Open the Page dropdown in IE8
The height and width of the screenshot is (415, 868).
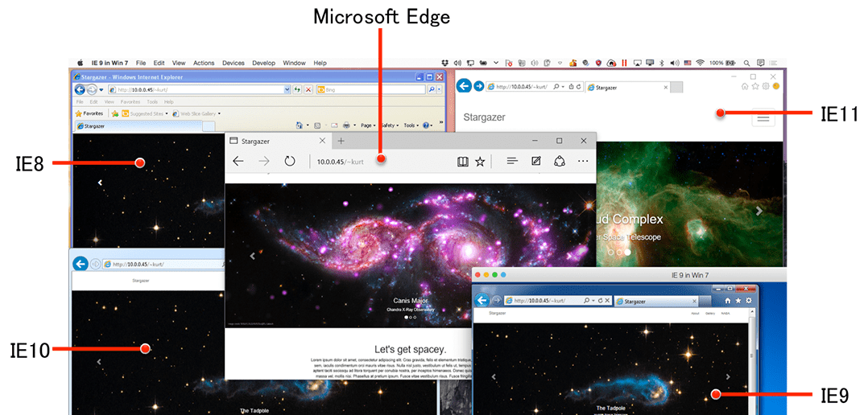[367, 125]
